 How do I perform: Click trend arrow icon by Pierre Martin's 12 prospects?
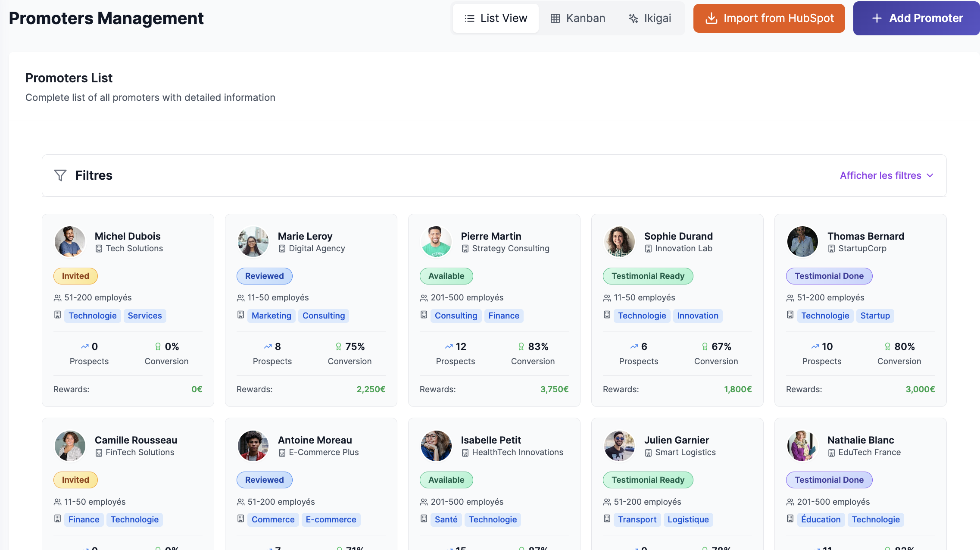click(449, 347)
